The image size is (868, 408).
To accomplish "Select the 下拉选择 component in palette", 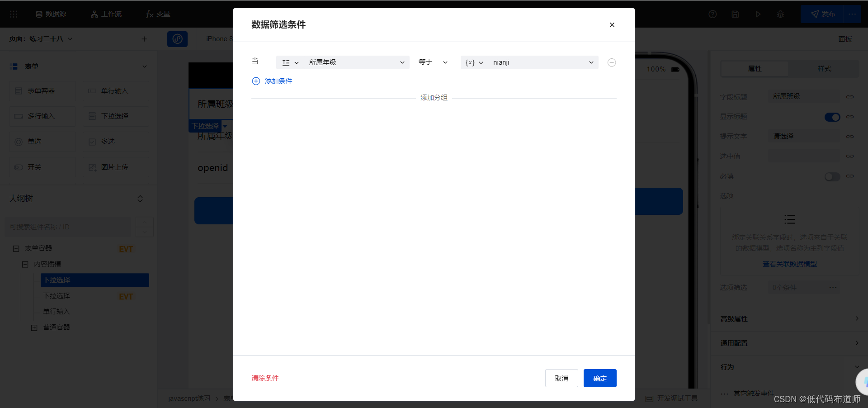I will [116, 116].
